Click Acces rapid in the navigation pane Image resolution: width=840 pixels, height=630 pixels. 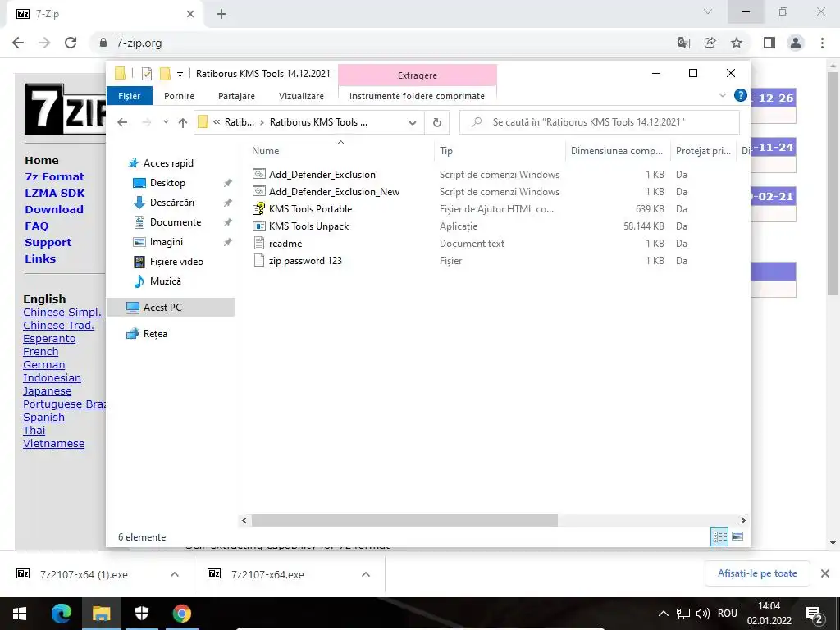(x=168, y=163)
